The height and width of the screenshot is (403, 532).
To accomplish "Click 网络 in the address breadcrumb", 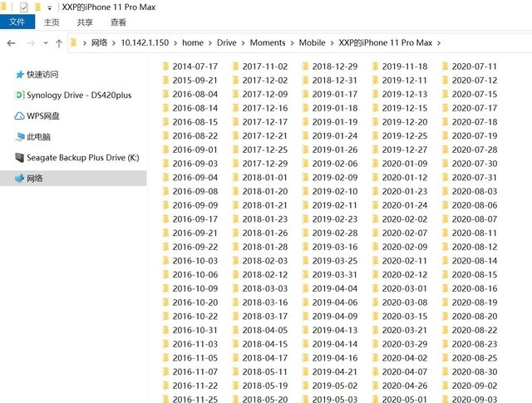I will coord(100,42).
